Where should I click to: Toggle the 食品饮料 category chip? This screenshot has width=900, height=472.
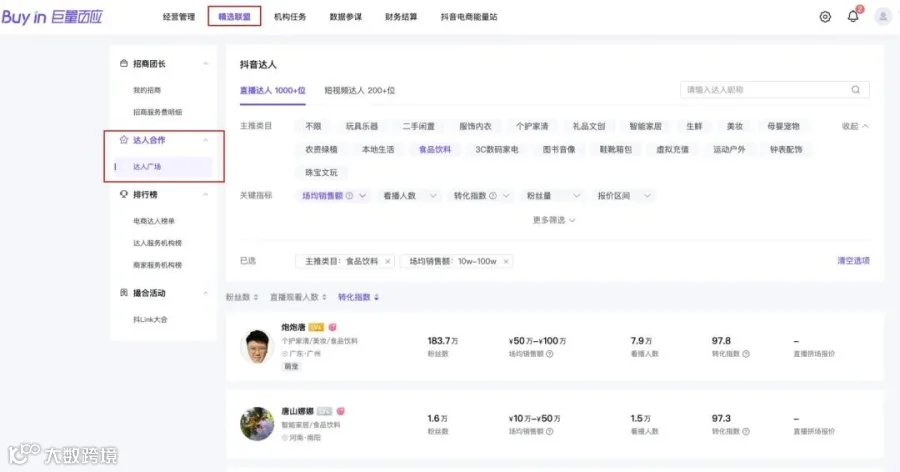coord(435,149)
